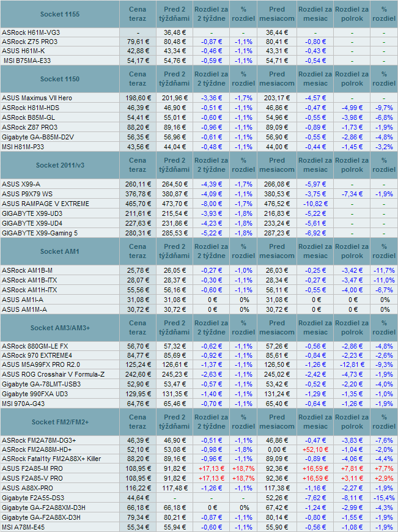Select ASUS M5A99FX PRO R2.0 name
This screenshot has height=532, width=398.
coord(41,365)
